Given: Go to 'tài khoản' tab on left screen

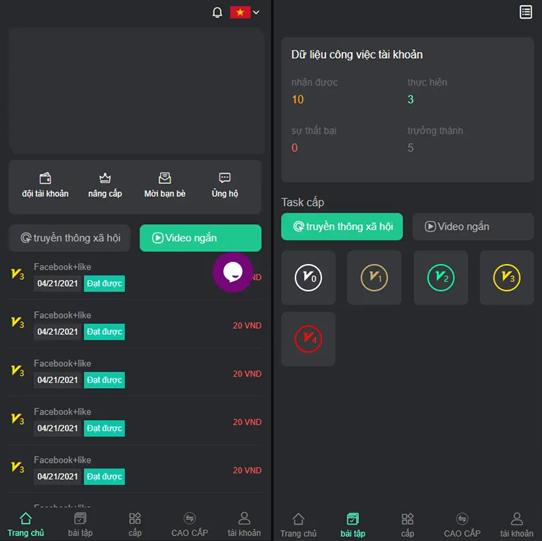Looking at the screenshot, I should [x=244, y=525].
